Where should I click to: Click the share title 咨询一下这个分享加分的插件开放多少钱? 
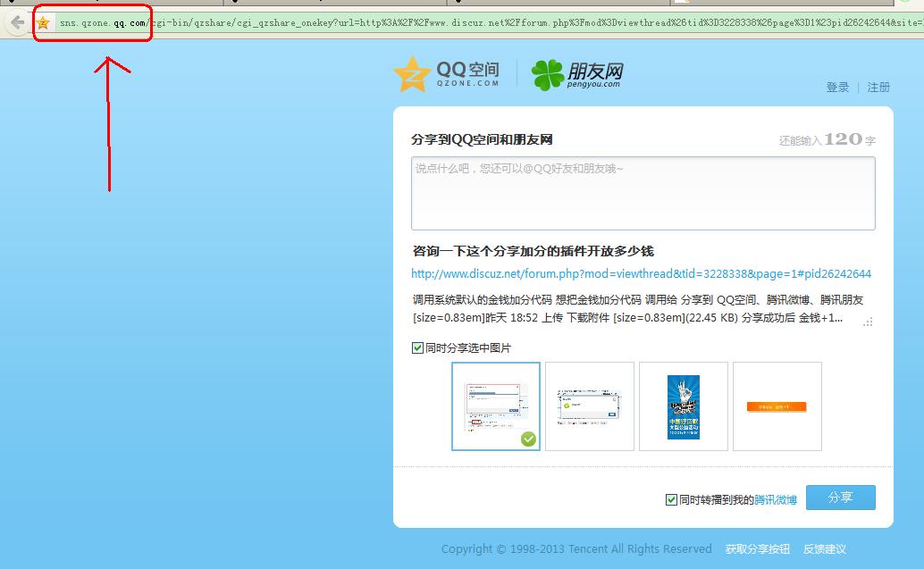point(533,251)
